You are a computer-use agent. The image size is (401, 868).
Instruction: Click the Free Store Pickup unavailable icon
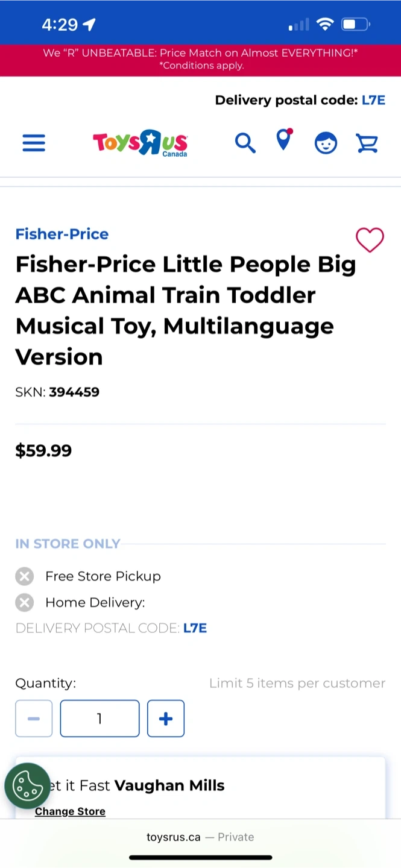[x=25, y=576]
